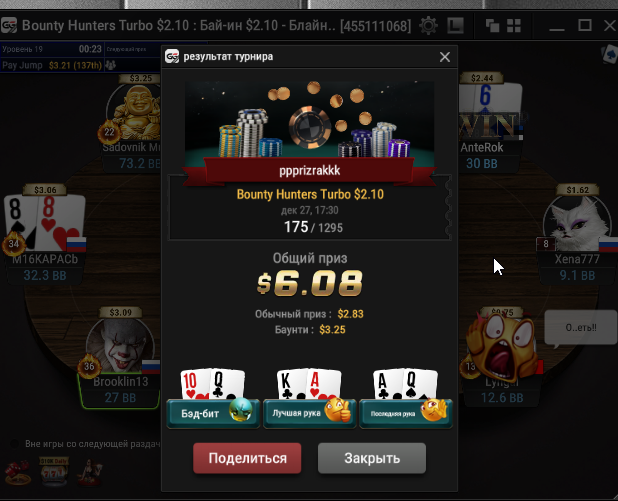Toggle 'Вне игры со следующей раздачи' checkbox

click(15, 444)
